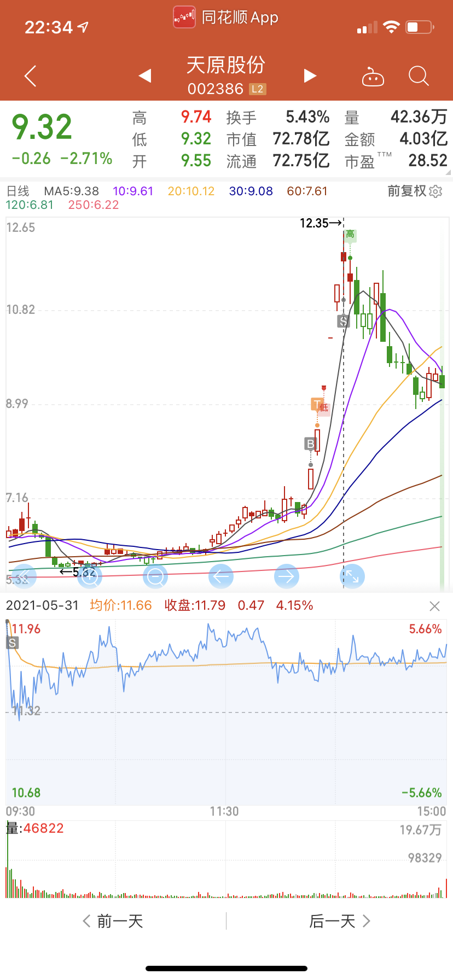
Task: Switch to previous stock with left triangle
Action: click(145, 76)
